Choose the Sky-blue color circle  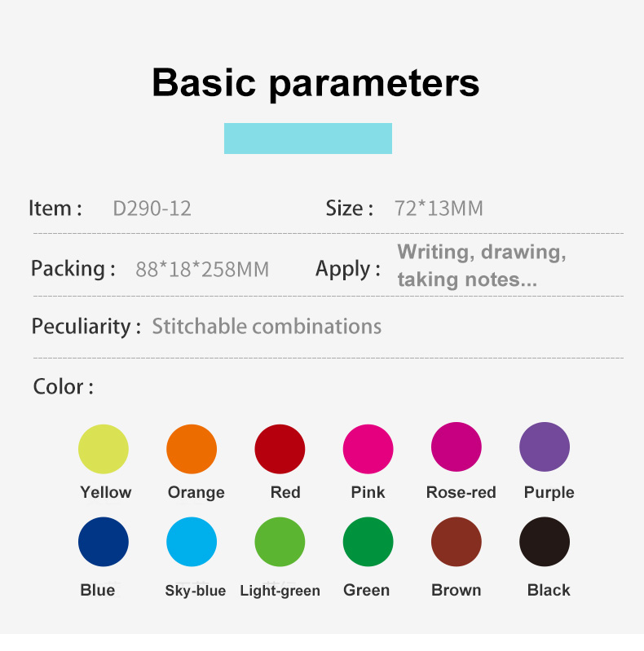coord(192,542)
